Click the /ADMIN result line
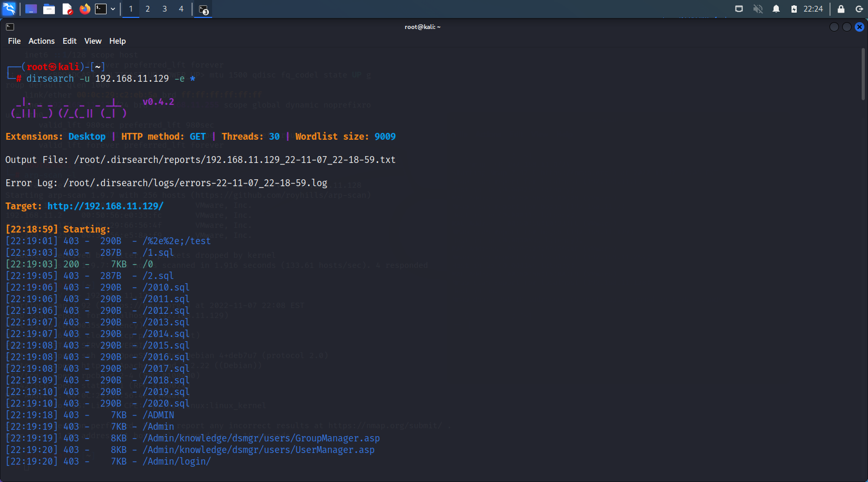The width and height of the screenshot is (868, 482). [x=90, y=415]
